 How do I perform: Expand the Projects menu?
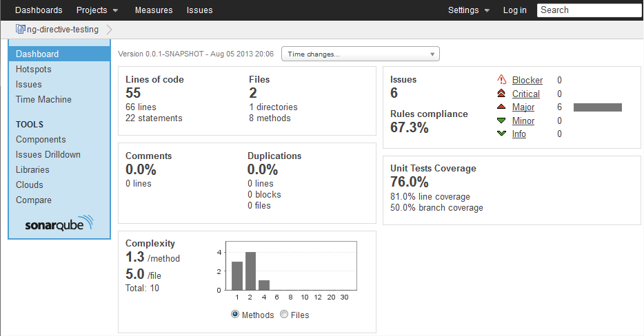pyautogui.click(x=97, y=10)
